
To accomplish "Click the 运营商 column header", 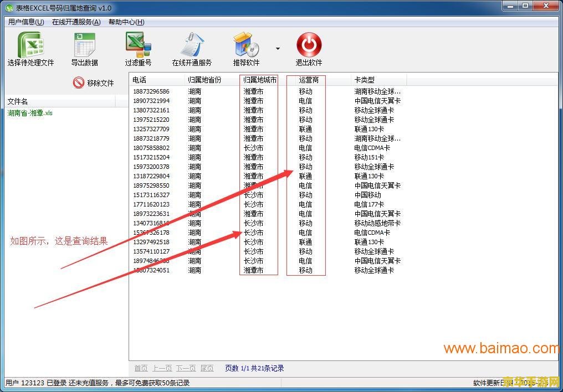I will tap(306, 79).
